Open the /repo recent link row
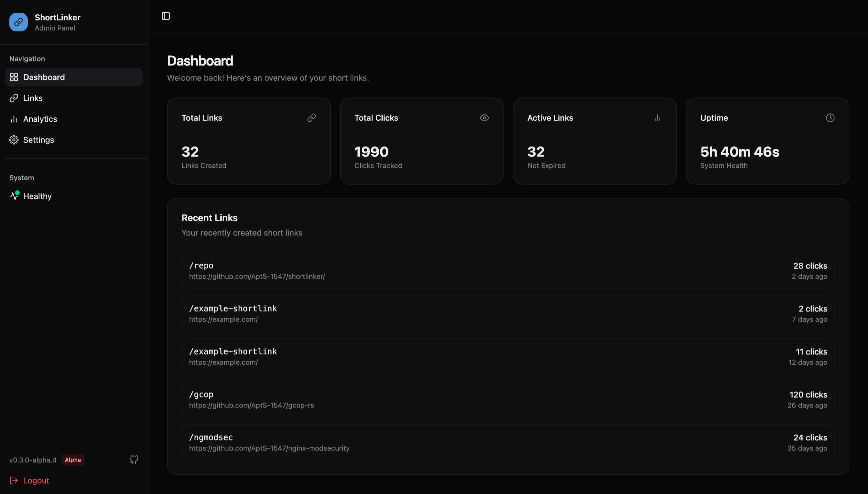The height and width of the screenshot is (494, 868). [x=508, y=270]
